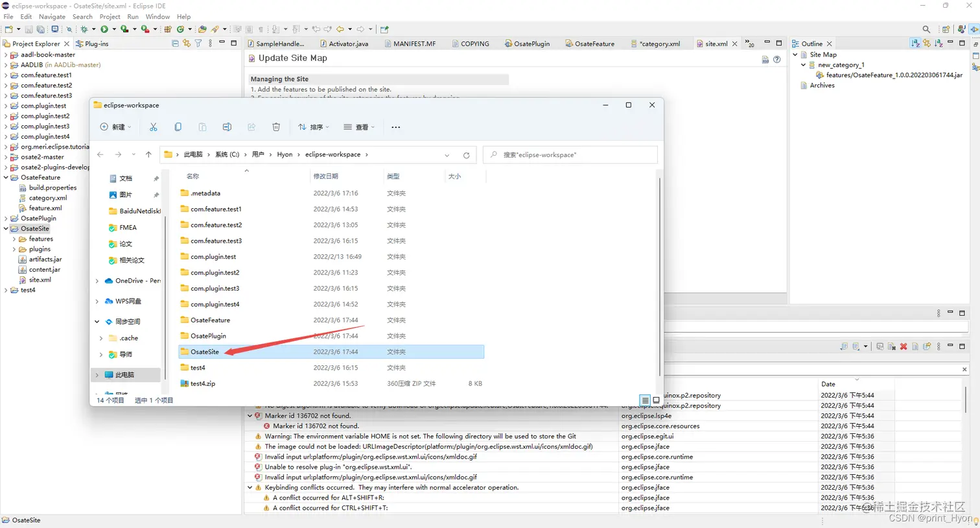Switch to the Activator.java editor tab
The height and width of the screenshot is (528, 980).
point(344,43)
